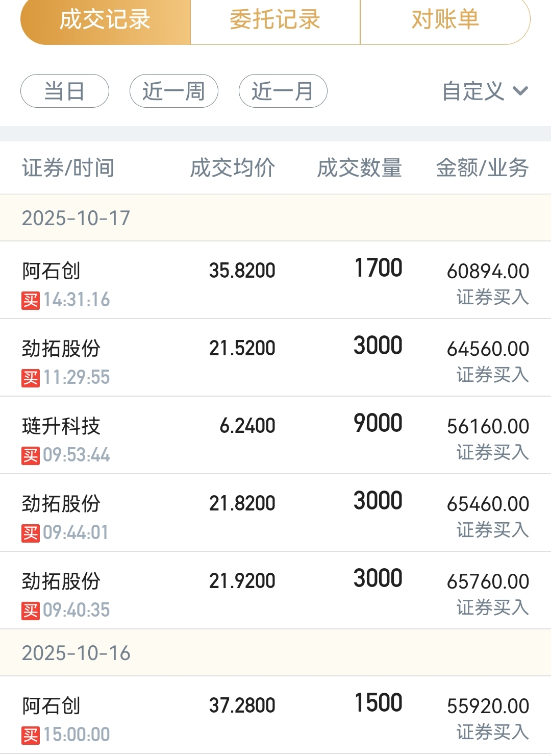Screen dimensions: 551x756
Task: Click the 成交均价 column header
Action: click(x=233, y=168)
